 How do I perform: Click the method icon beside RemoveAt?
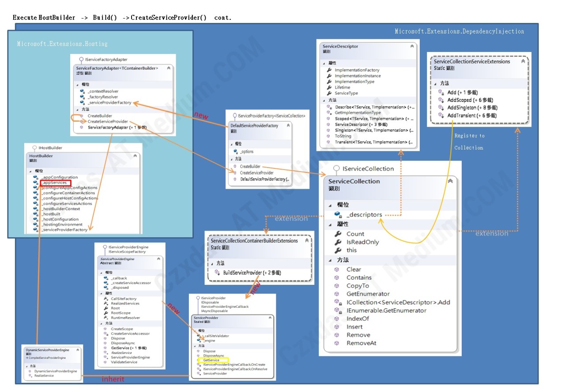point(337,343)
